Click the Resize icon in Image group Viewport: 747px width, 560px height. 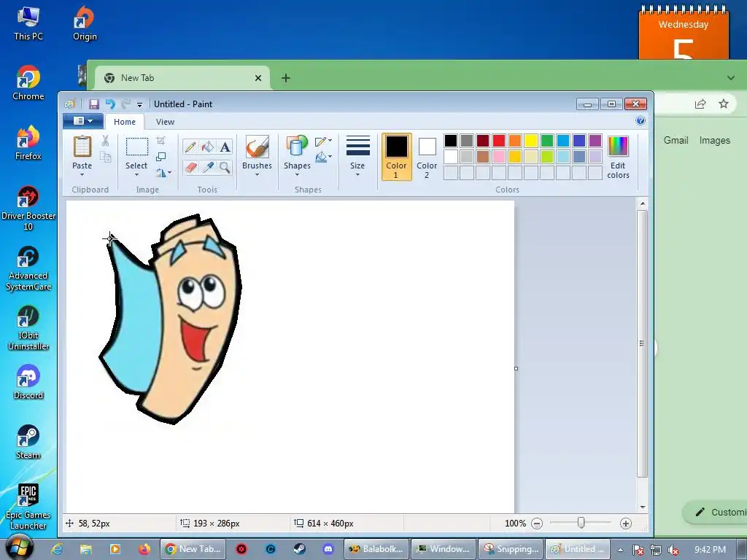pyautogui.click(x=161, y=157)
